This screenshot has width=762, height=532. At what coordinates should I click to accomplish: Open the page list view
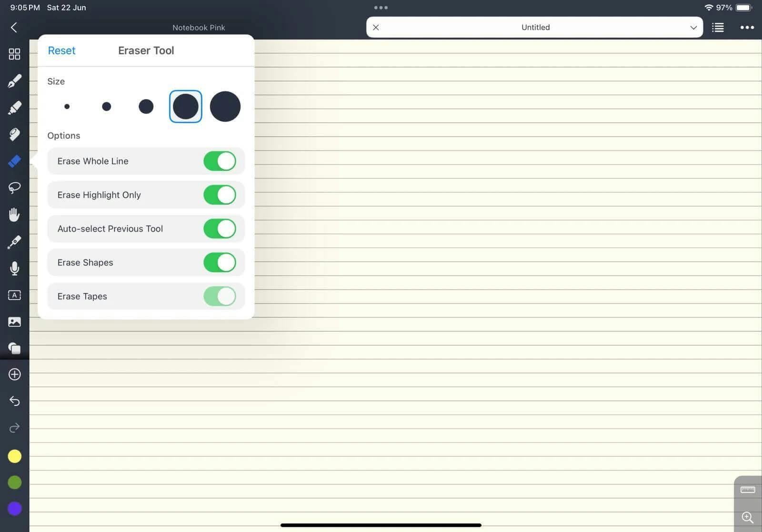718,27
